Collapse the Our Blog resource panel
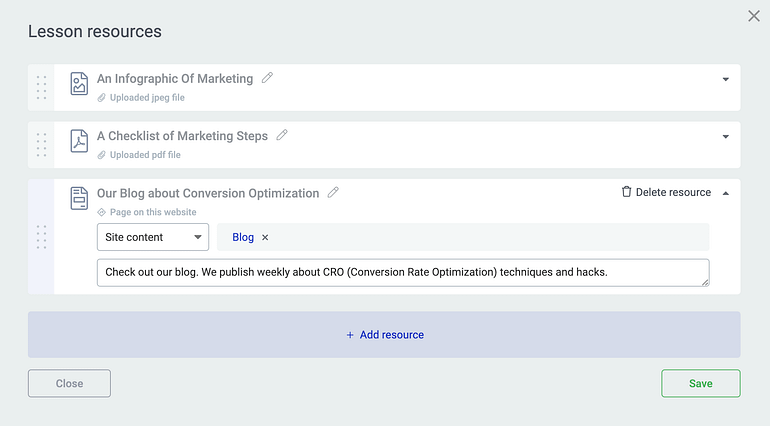 coord(725,193)
